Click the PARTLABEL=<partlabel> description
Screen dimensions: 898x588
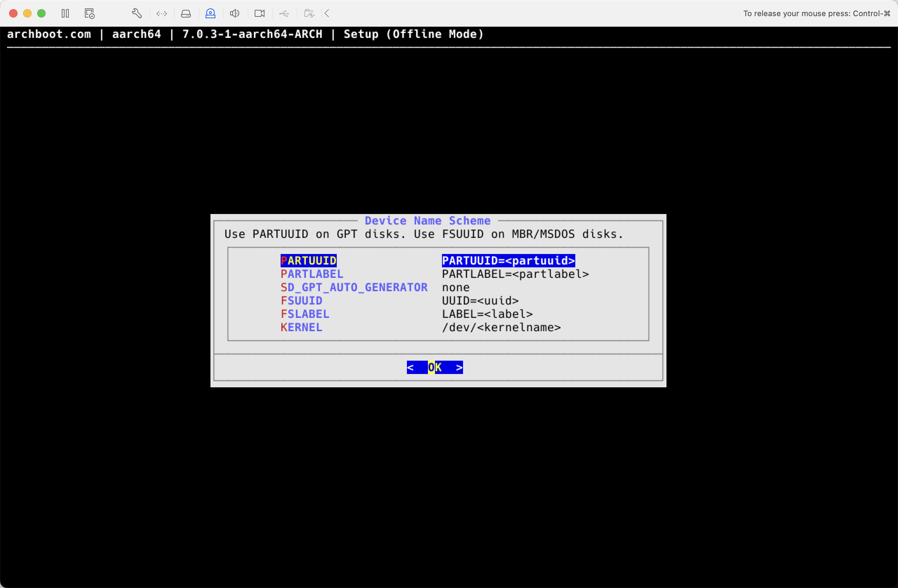515,274
